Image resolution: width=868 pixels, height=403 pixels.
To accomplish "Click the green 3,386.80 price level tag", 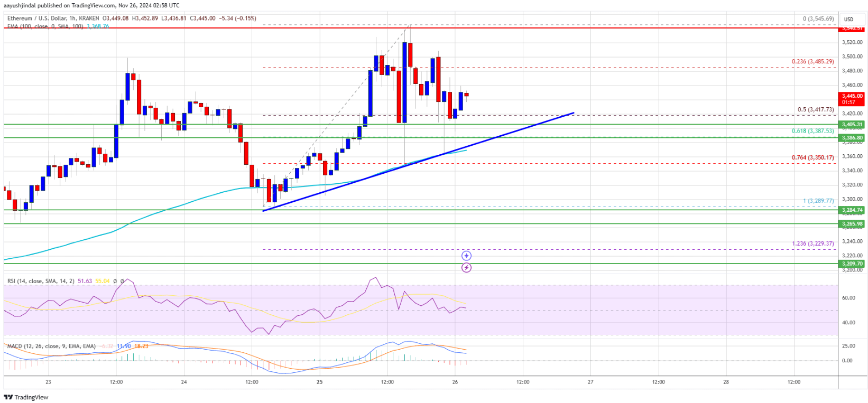I will click(852, 138).
